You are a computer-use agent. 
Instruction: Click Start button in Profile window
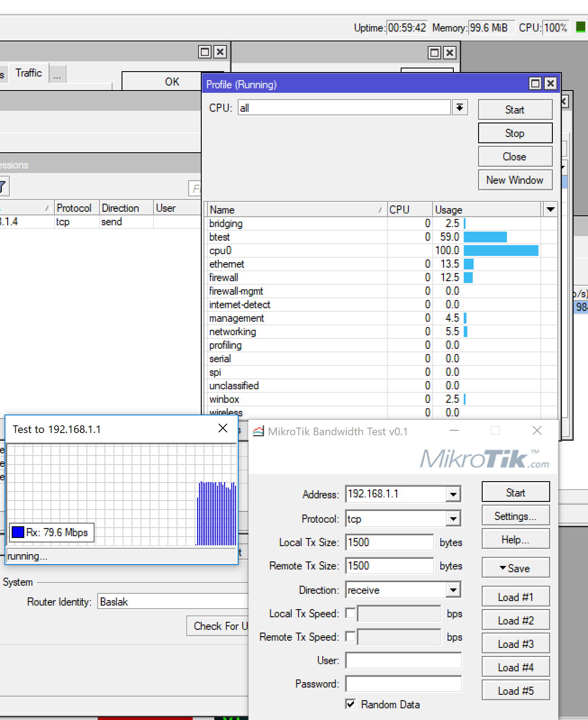(515, 110)
